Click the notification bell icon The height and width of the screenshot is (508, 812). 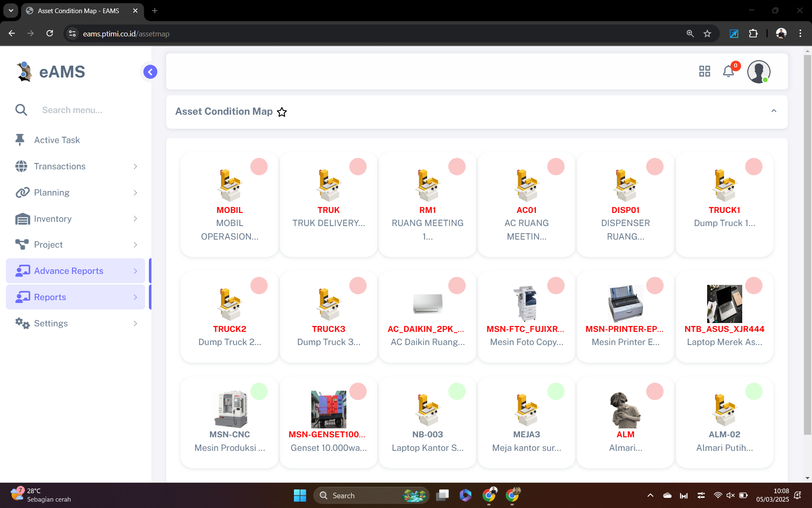(728, 72)
